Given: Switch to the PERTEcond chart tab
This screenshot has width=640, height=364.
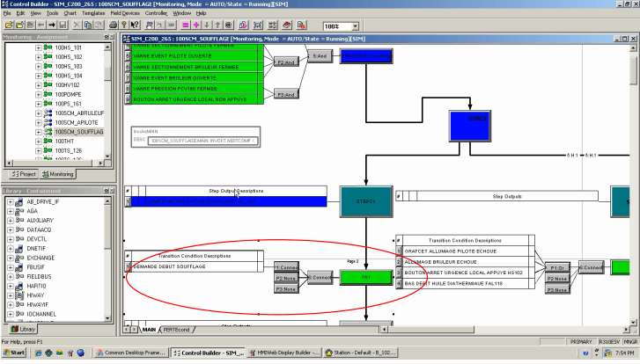Looking at the screenshot, I should (176, 330).
